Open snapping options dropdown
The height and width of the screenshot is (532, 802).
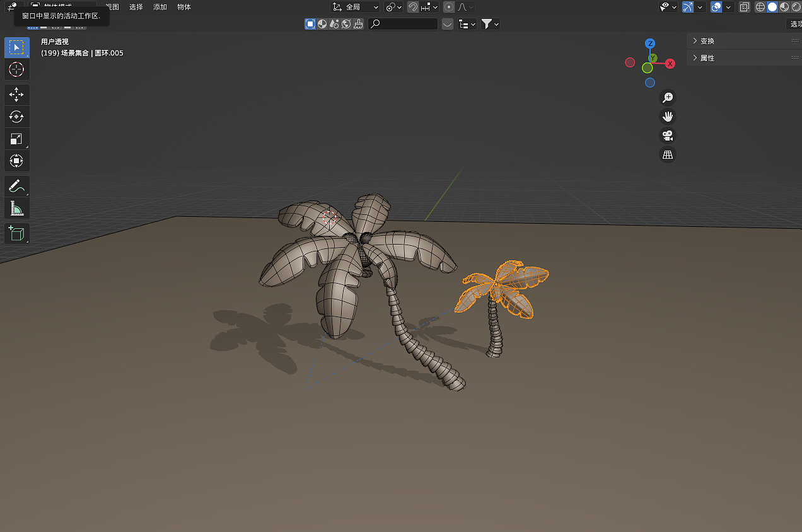pos(430,7)
